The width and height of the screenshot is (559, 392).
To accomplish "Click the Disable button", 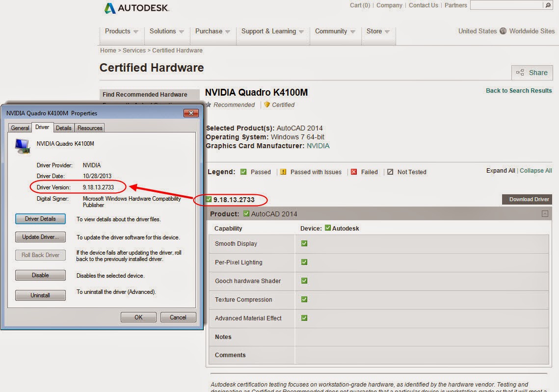I will [x=40, y=275].
